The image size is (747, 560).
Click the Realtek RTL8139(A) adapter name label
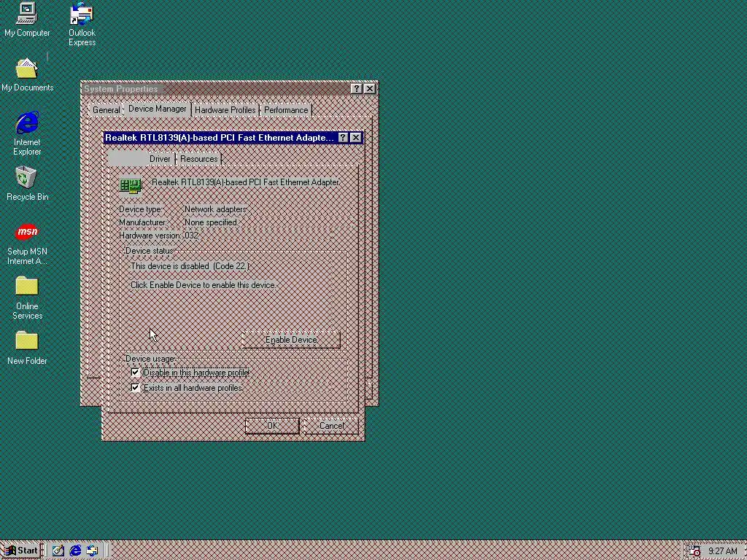pos(246,182)
